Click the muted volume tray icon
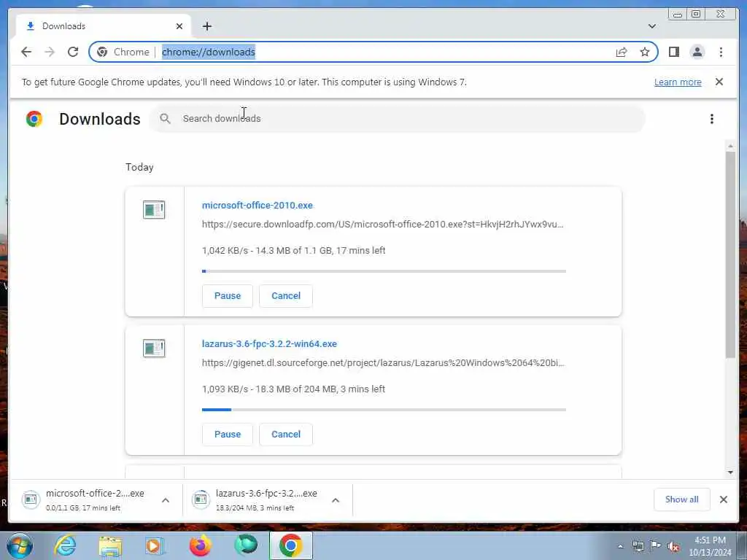Screen dimensions: 747x560 [673, 546]
